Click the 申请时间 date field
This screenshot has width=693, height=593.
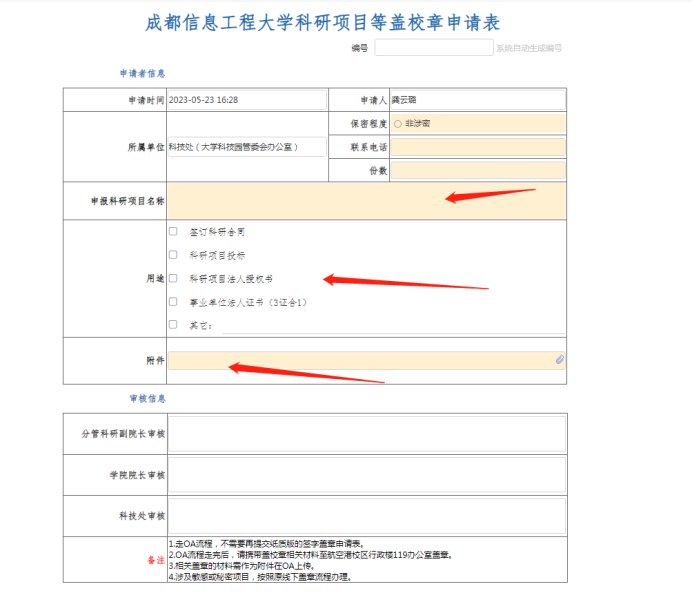click(x=246, y=100)
